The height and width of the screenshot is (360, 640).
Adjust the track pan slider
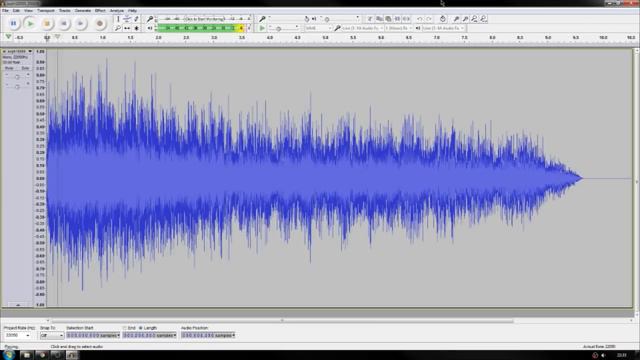[x=17, y=86]
